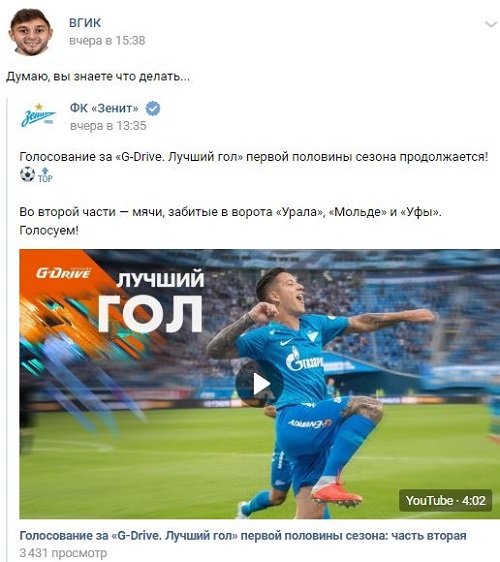The image size is (500, 562).
Task: Click the ЛУЧШИЙ ГОЛ title on thumbnail
Action: 151,303
